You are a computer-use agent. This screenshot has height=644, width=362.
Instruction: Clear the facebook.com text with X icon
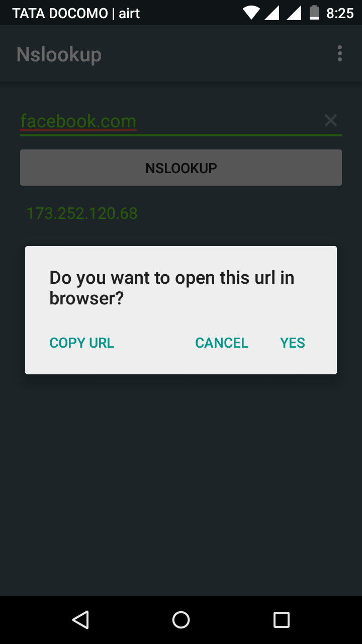(x=330, y=120)
